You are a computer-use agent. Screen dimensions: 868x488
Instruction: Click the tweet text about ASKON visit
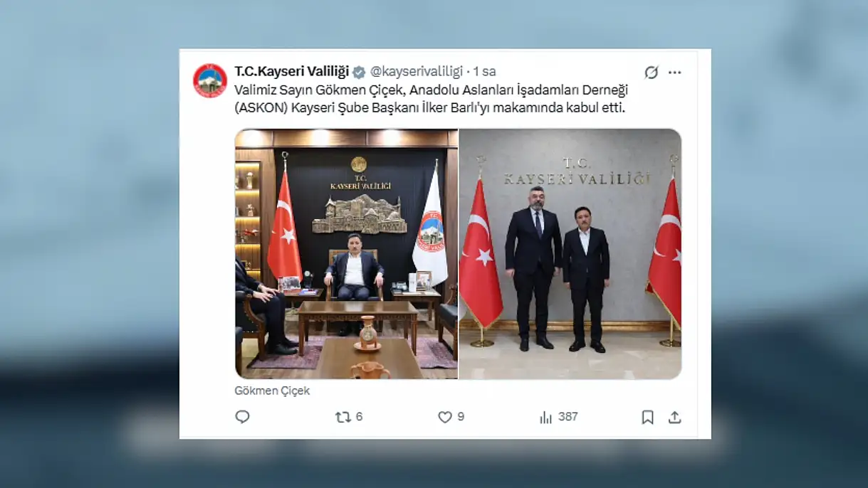coord(432,100)
